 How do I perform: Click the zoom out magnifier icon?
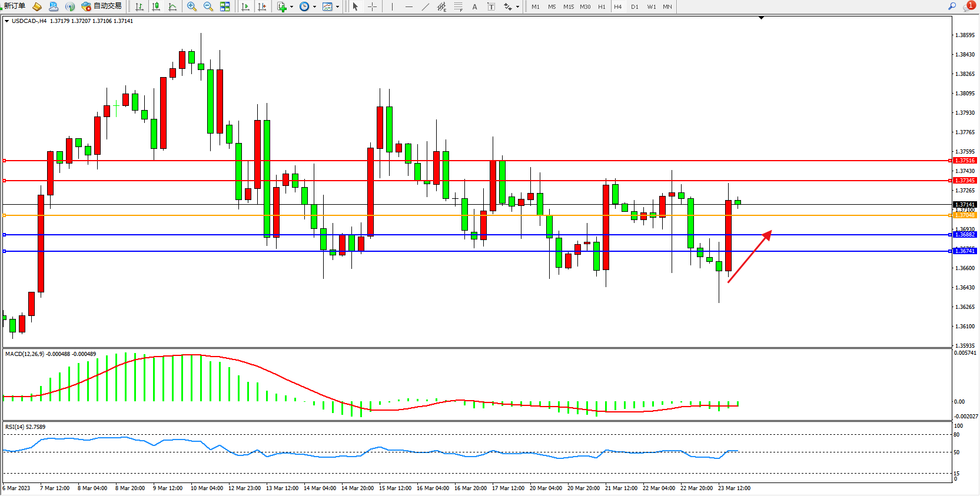pos(208,6)
